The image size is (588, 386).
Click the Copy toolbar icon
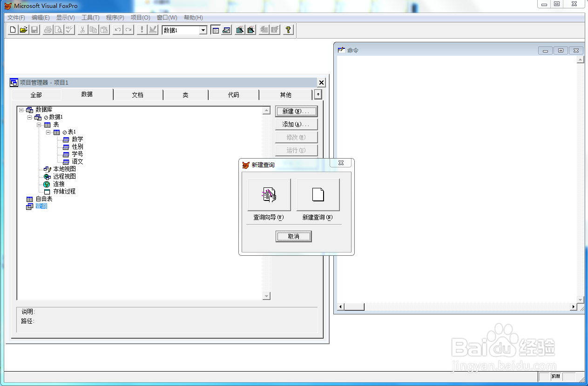point(93,30)
